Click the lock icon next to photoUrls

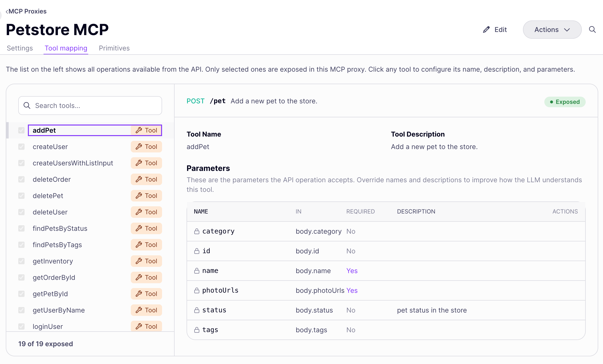[x=197, y=291]
